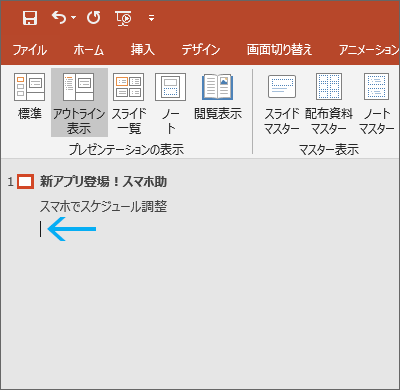Screen dimensions: 400x390
Task: Open the 画面切り替え ribbon tab
Action: point(279,50)
